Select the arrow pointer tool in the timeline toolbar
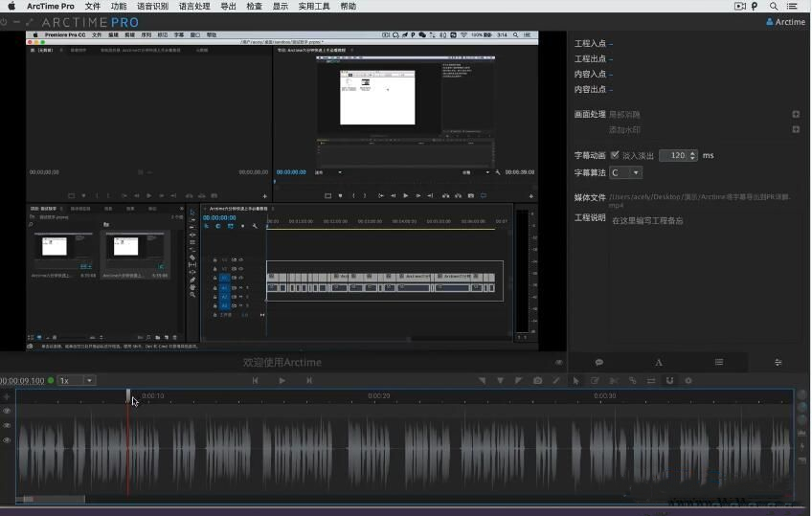This screenshot has height=516, width=812. click(x=575, y=381)
